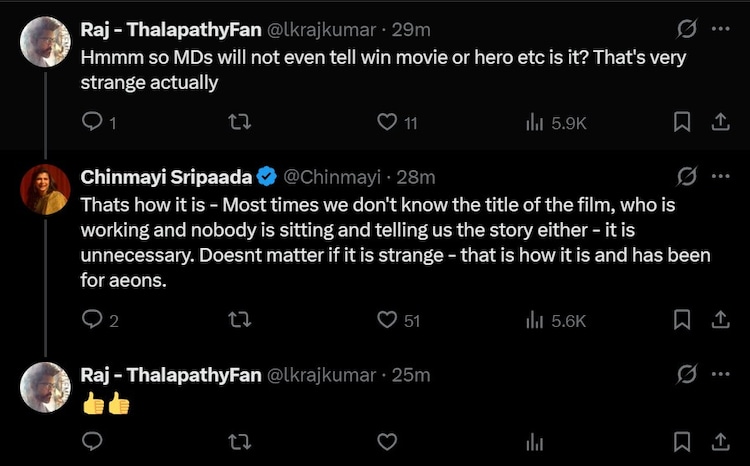
Task: Share Raj's first tweet
Action: 718,122
